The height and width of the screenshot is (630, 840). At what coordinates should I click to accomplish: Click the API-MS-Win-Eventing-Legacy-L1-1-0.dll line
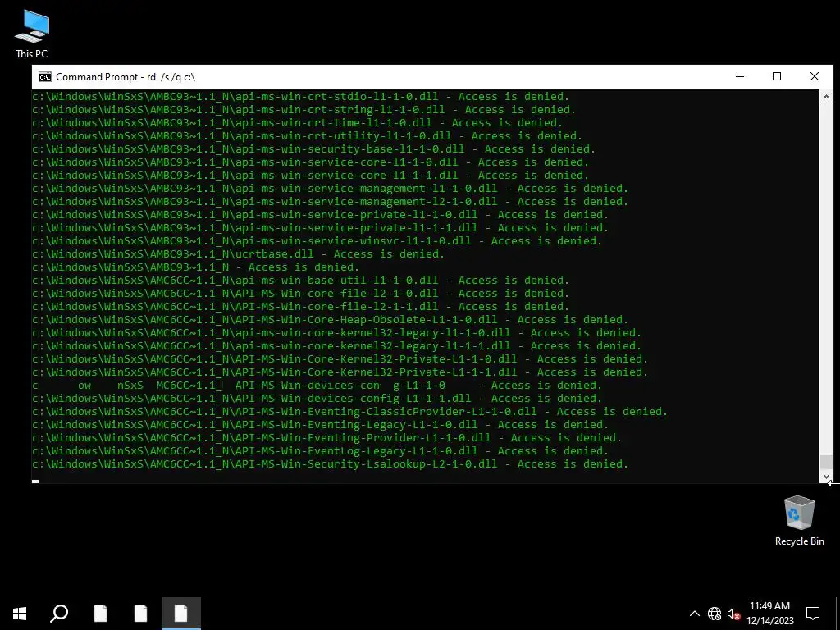click(x=321, y=425)
